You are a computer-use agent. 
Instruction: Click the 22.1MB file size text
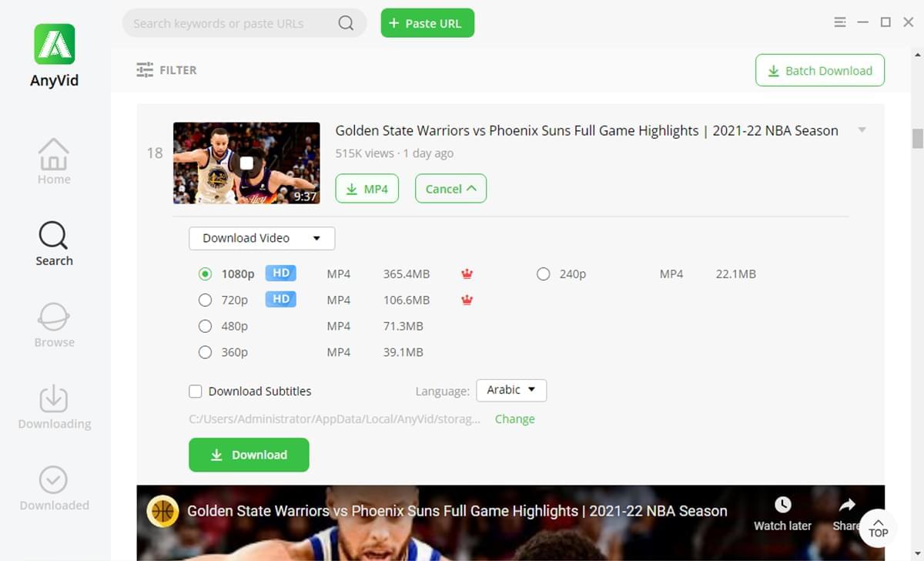[x=736, y=274]
